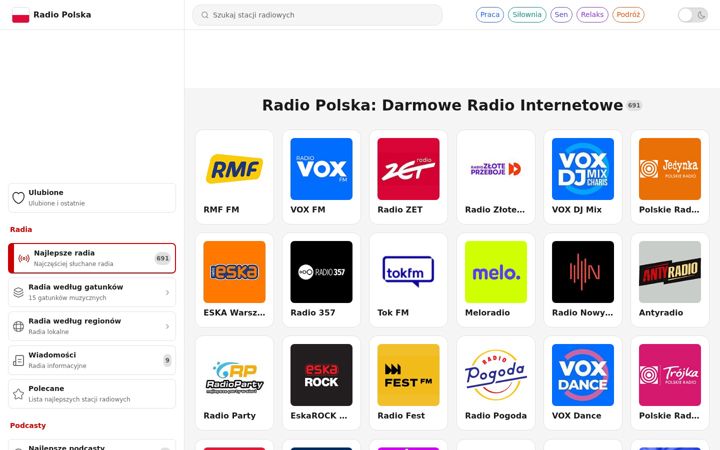Click the 9 badge in Wiadomości row

tap(167, 360)
